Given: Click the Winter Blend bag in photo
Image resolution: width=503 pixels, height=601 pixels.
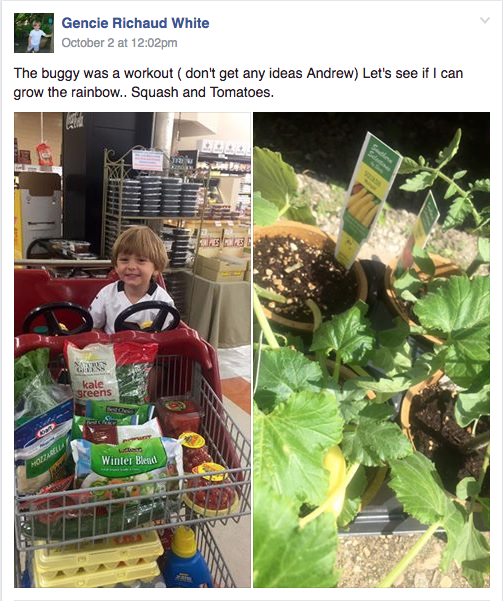Looking at the screenshot, I should click(127, 466).
